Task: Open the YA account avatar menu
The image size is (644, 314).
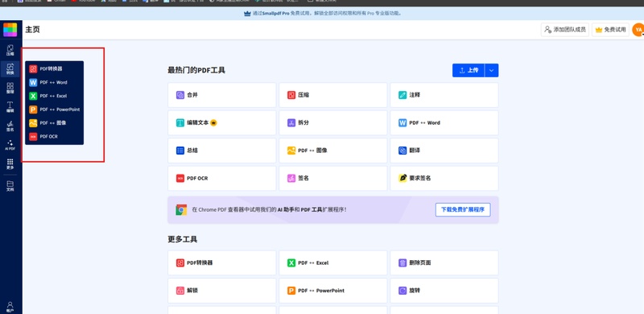Action: coord(638,30)
